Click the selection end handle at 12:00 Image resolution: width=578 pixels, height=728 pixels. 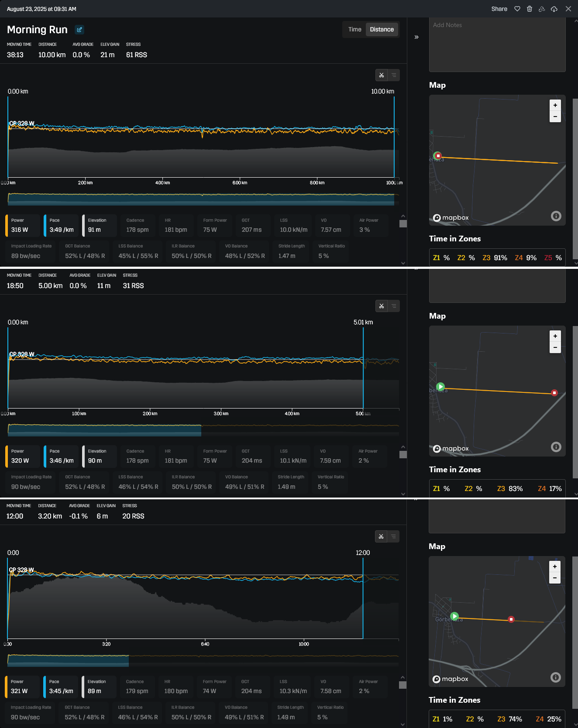click(x=363, y=598)
